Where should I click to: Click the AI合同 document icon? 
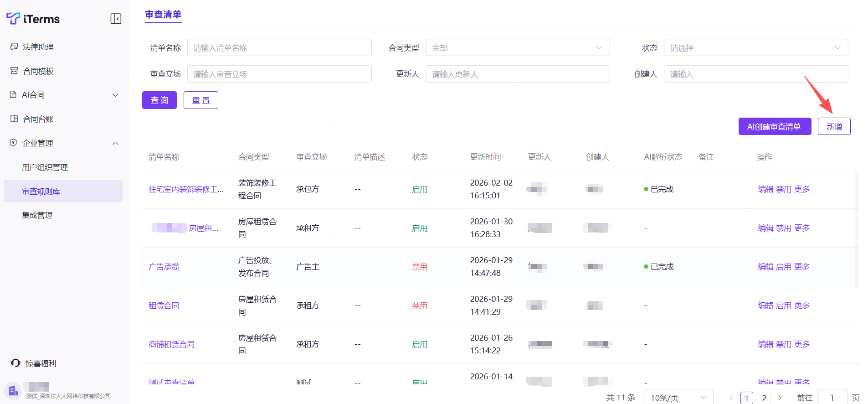[x=13, y=94]
